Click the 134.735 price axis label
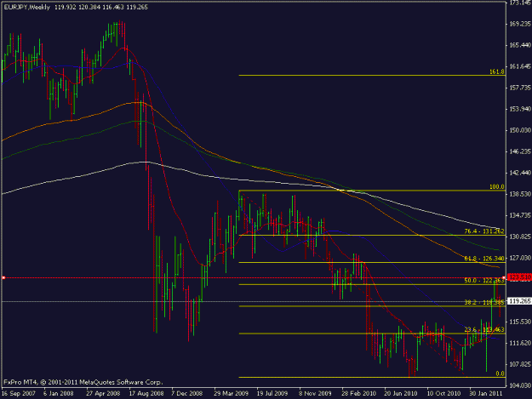This screenshot has height=399, width=532. pos(520,215)
